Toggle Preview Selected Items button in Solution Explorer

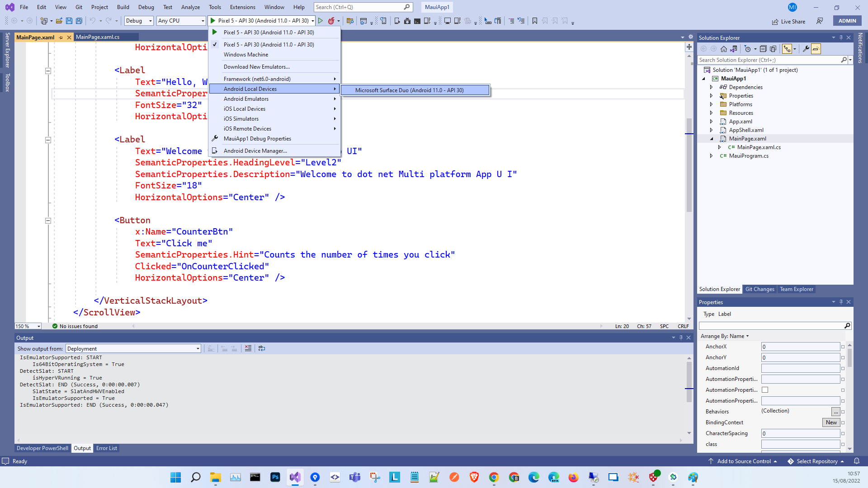tap(816, 49)
